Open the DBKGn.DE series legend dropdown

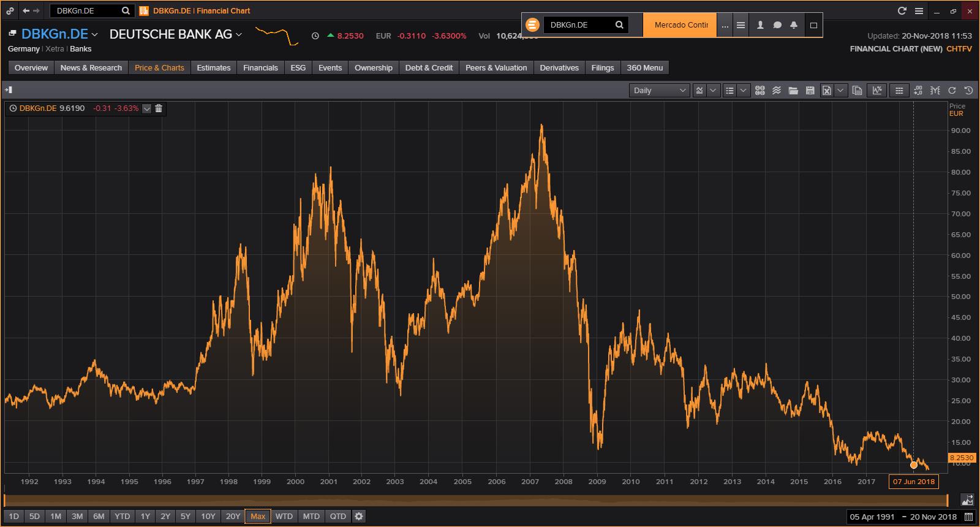(x=146, y=108)
